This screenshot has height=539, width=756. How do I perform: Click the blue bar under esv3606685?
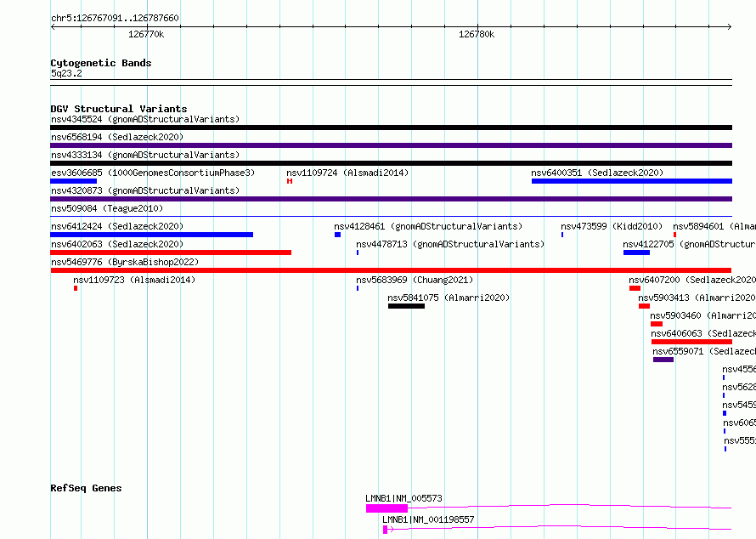[73, 181]
